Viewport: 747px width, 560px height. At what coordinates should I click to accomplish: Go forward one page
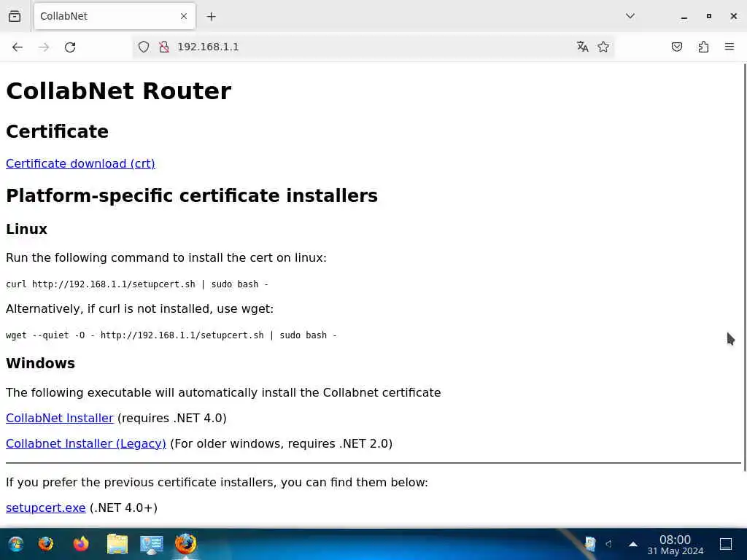click(x=44, y=47)
